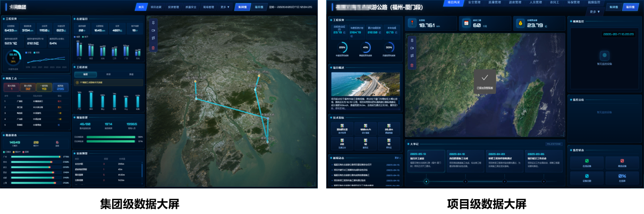Click the red 离线设备 status icon
644x214 pixels.
coord(622,161)
